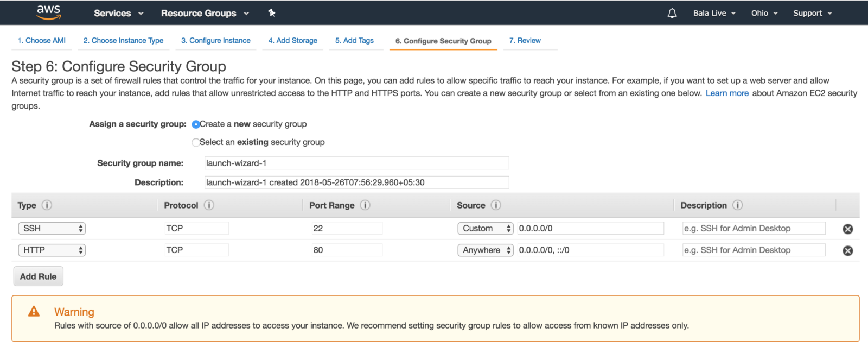Delete the HTTP rule row
Image resolution: width=868 pixels, height=353 pixels.
tap(847, 251)
